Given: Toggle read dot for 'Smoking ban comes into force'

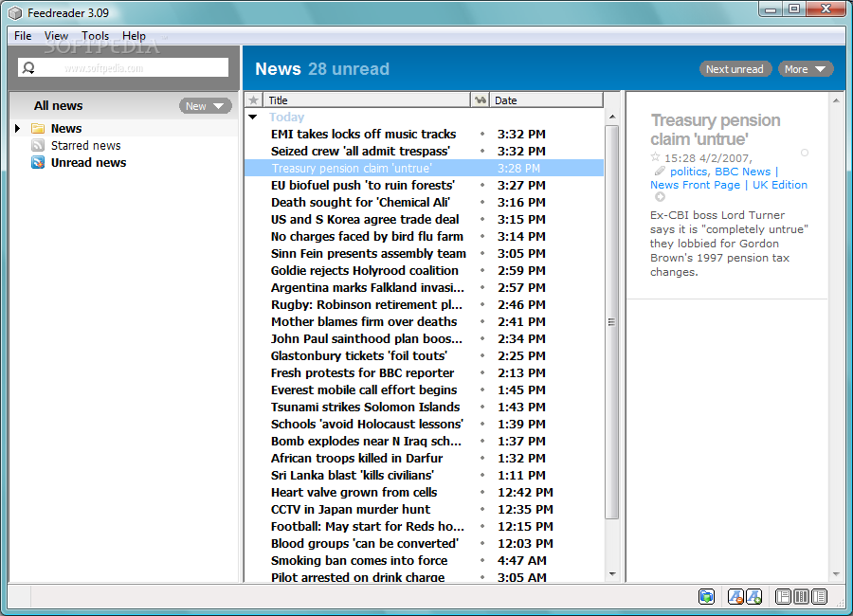Looking at the screenshot, I should click(x=482, y=560).
